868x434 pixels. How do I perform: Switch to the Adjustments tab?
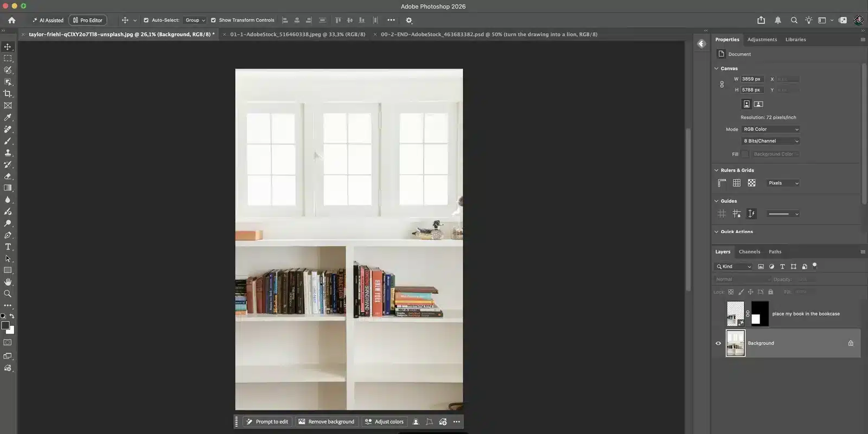762,40
